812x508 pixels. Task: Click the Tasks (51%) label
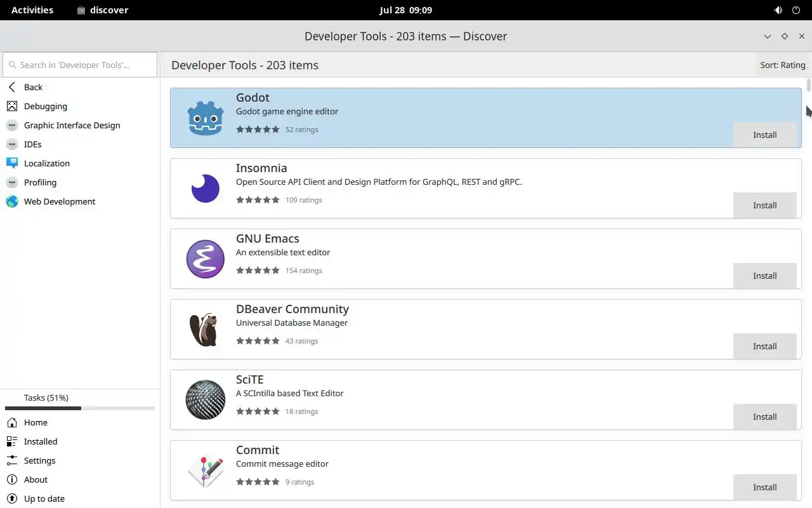(x=46, y=398)
